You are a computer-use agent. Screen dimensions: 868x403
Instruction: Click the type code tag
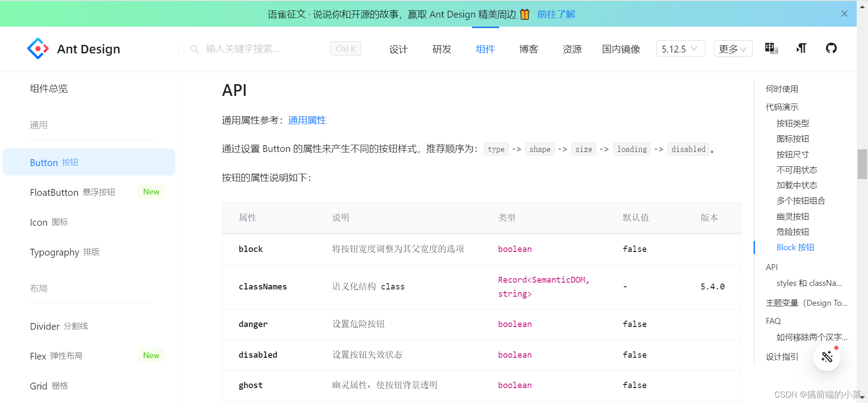(x=496, y=149)
